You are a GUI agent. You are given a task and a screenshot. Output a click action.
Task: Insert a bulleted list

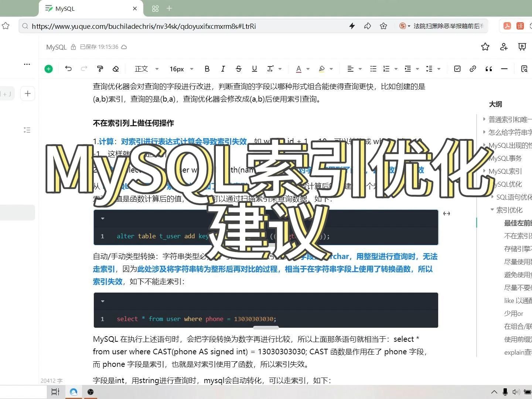point(374,69)
